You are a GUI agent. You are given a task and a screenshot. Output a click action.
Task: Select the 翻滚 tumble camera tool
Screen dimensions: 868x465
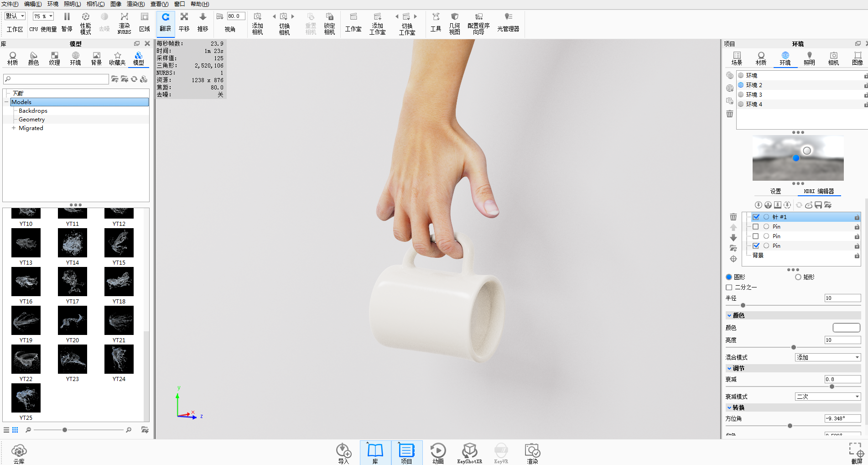pos(166,22)
